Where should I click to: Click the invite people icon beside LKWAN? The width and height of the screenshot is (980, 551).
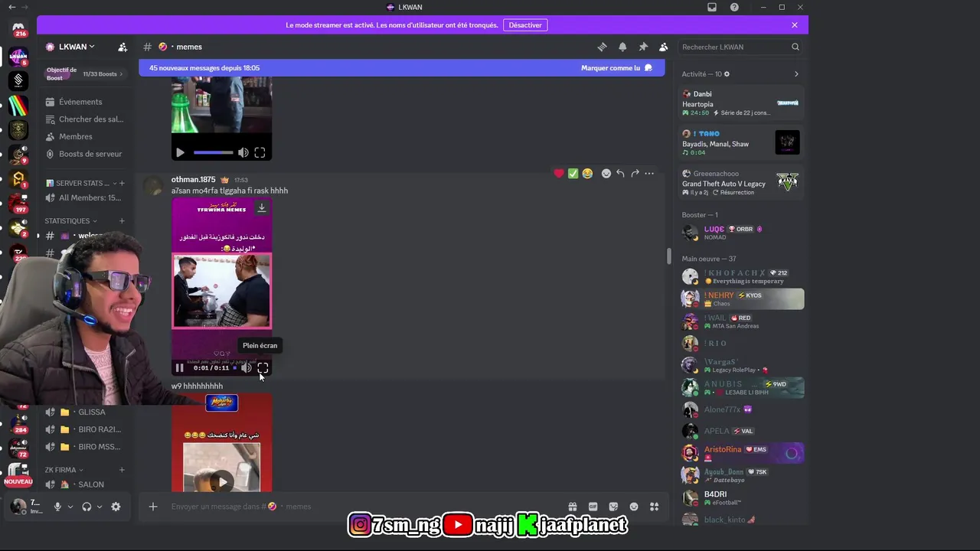tap(122, 47)
